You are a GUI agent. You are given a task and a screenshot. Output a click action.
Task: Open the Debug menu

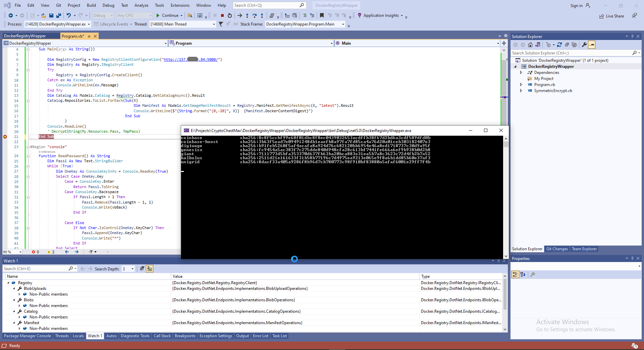(108, 5)
